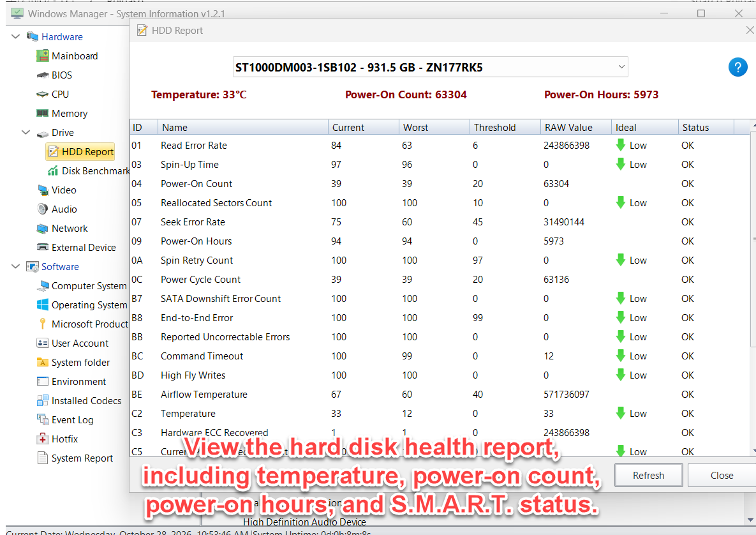Select the Read Error Rate row
The image size is (756, 535).
[x=439, y=145]
